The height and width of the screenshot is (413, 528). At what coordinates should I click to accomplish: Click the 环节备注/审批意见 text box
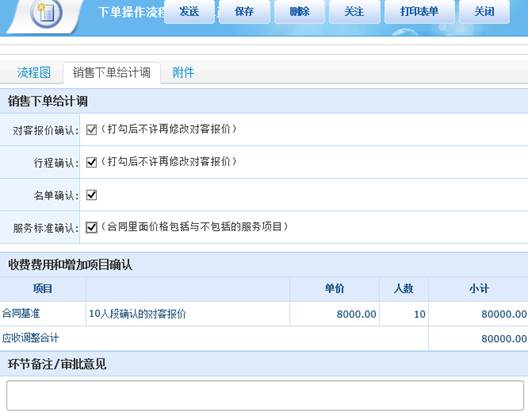coord(265,395)
